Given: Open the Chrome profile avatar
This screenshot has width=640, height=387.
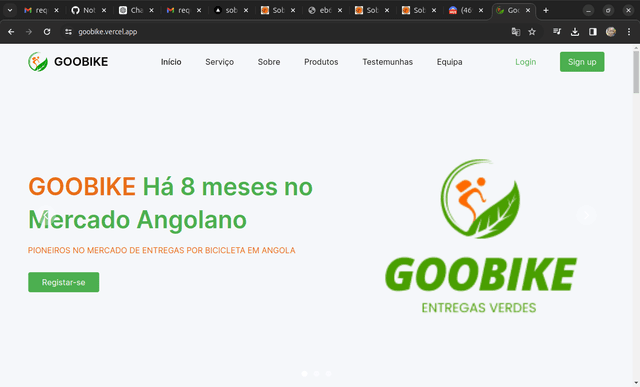Looking at the screenshot, I should pyautogui.click(x=611, y=32).
